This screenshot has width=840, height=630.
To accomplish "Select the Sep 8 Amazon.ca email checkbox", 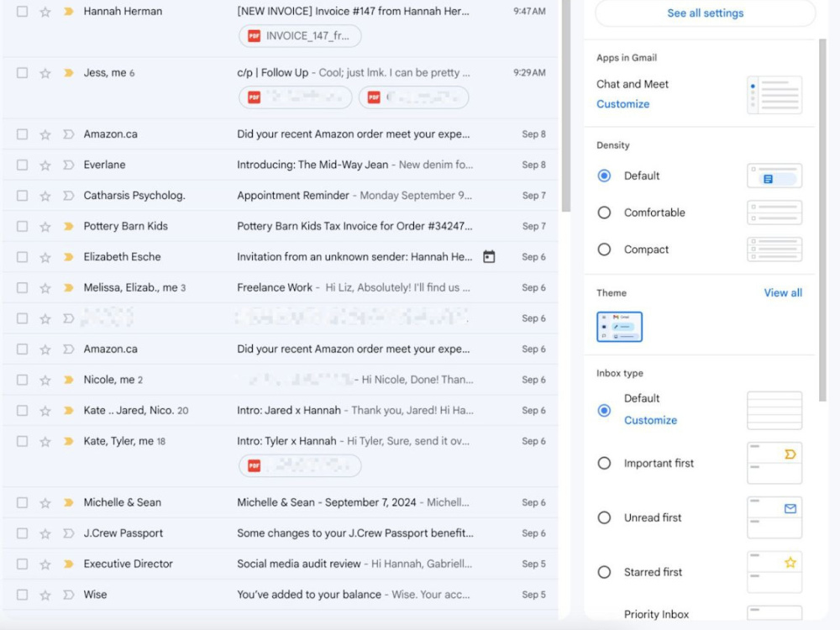I will coord(22,134).
